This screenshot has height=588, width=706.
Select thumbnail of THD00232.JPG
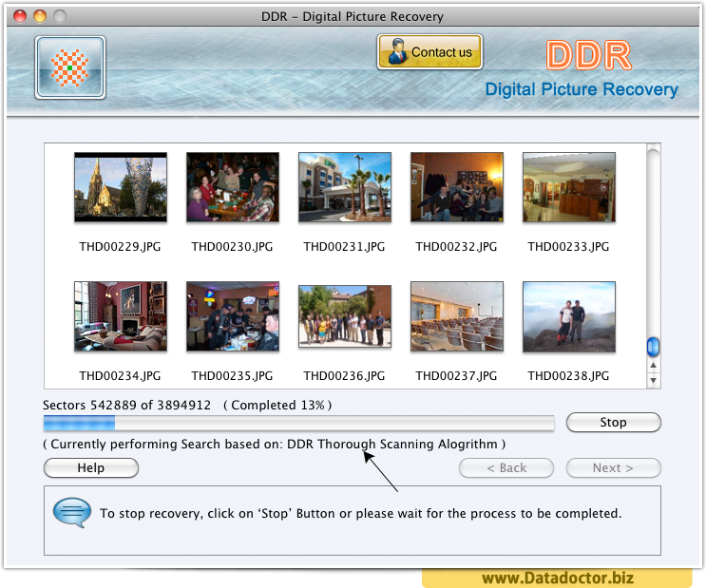point(457,187)
